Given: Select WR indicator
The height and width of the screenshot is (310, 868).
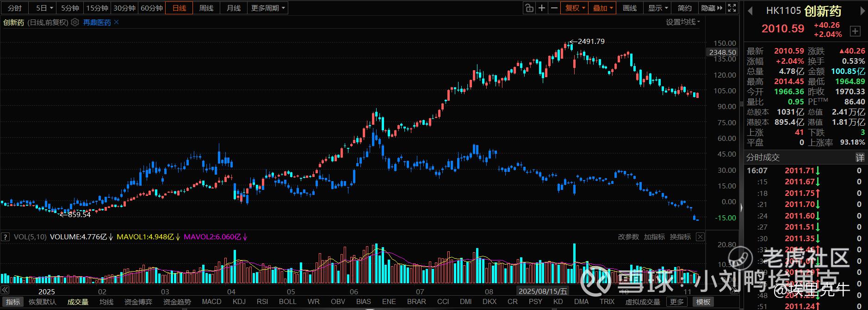Looking at the screenshot, I should 314,302.
